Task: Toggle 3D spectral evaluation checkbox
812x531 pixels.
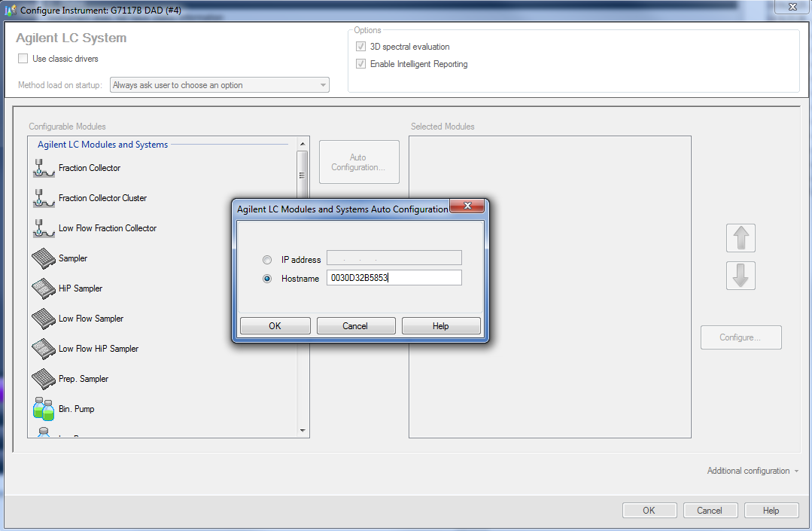Action: click(x=361, y=47)
